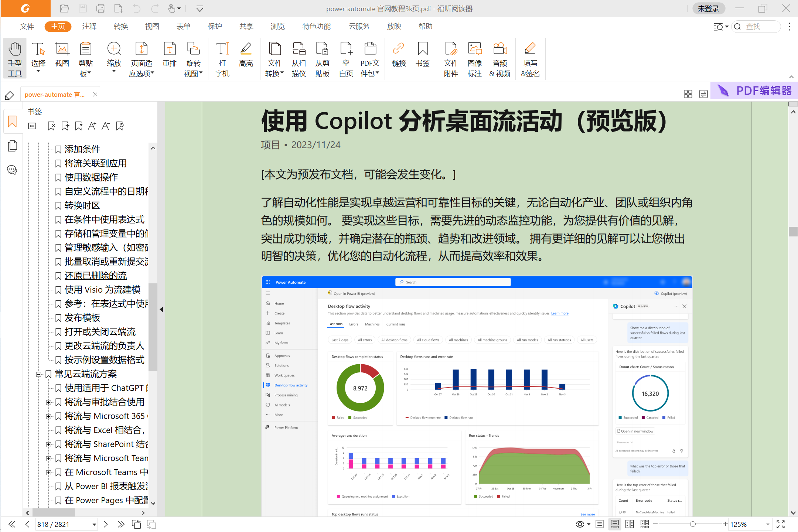798x532 pixels.
Task: Click File Attachment (文件附件) icon
Action: [451, 58]
